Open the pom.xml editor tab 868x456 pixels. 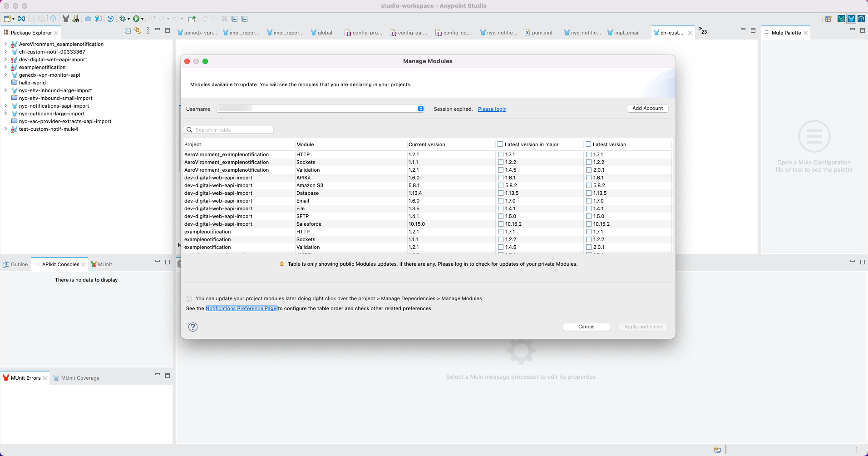click(x=541, y=33)
